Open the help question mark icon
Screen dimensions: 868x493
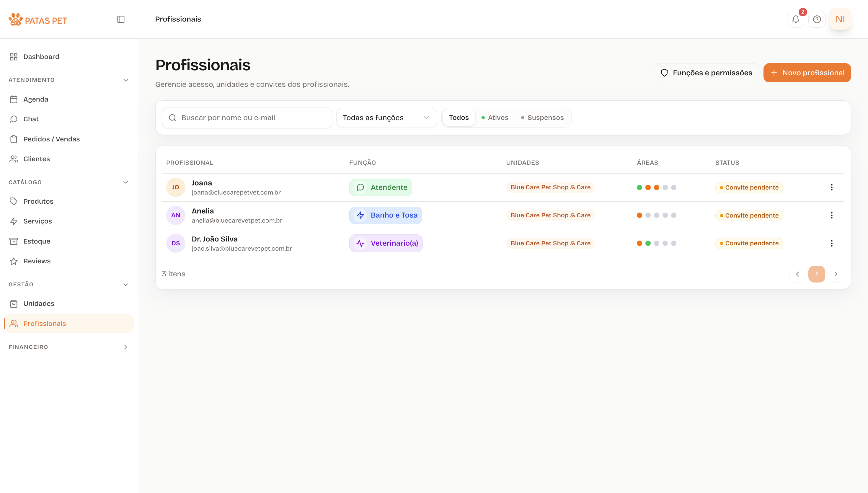tap(817, 19)
